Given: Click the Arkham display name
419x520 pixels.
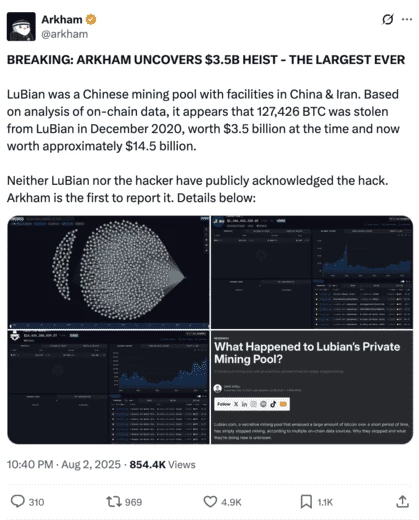Looking at the screenshot, I should pyautogui.click(x=62, y=20).
